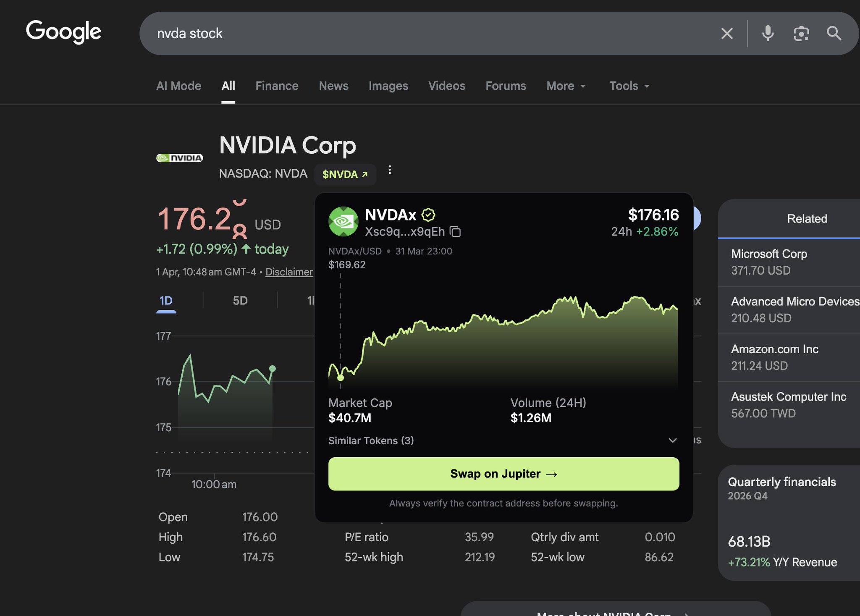Click the Swap on Jupiter button

point(503,474)
